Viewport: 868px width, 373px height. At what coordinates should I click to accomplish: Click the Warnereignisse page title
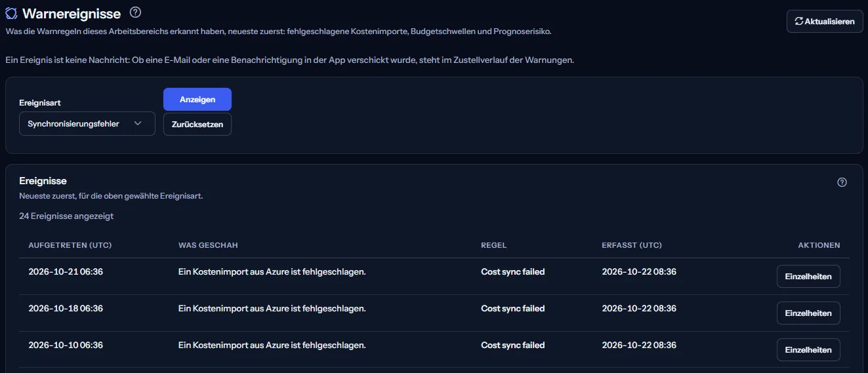coord(72,13)
